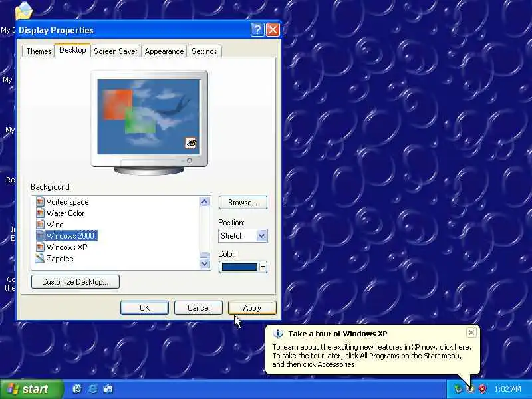Click the Water Color wallpaper icon
The height and width of the screenshot is (399, 532).
[40, 213]
